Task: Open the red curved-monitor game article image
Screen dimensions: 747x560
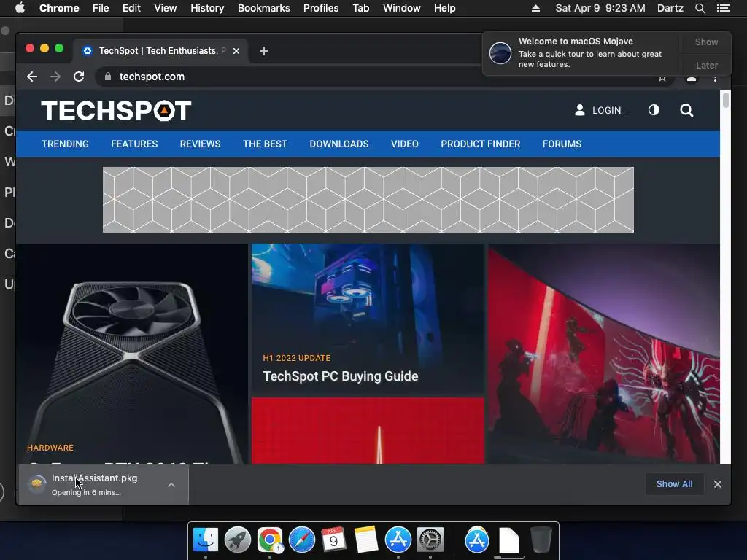Action: pos(603,354)
